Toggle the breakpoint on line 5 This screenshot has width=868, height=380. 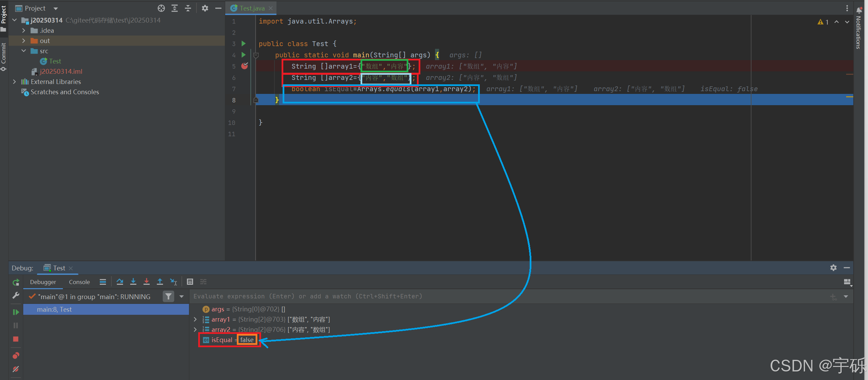(x=244, y=66)
